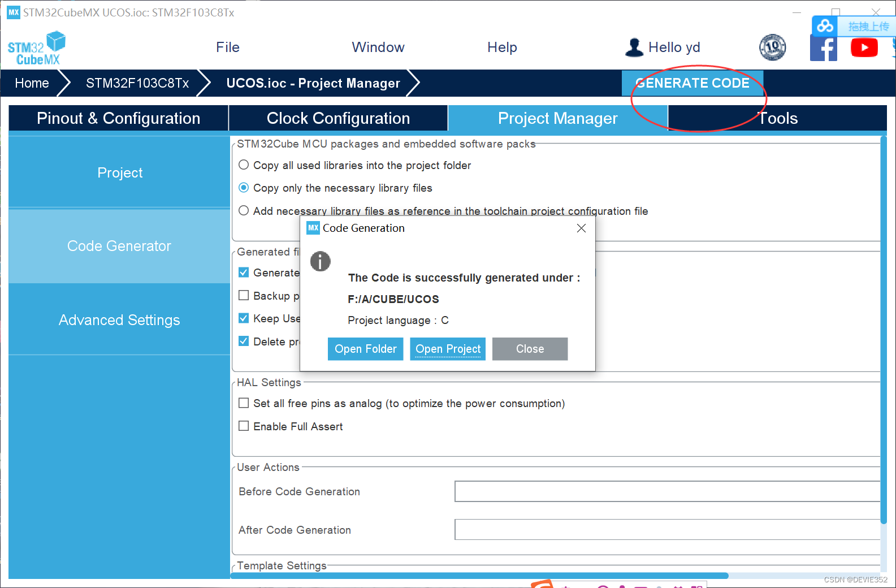Viewport: 896px width, 588px height.
Task: Toggle the Backup previously generated files checkbox
Action: tap(244, 295)
